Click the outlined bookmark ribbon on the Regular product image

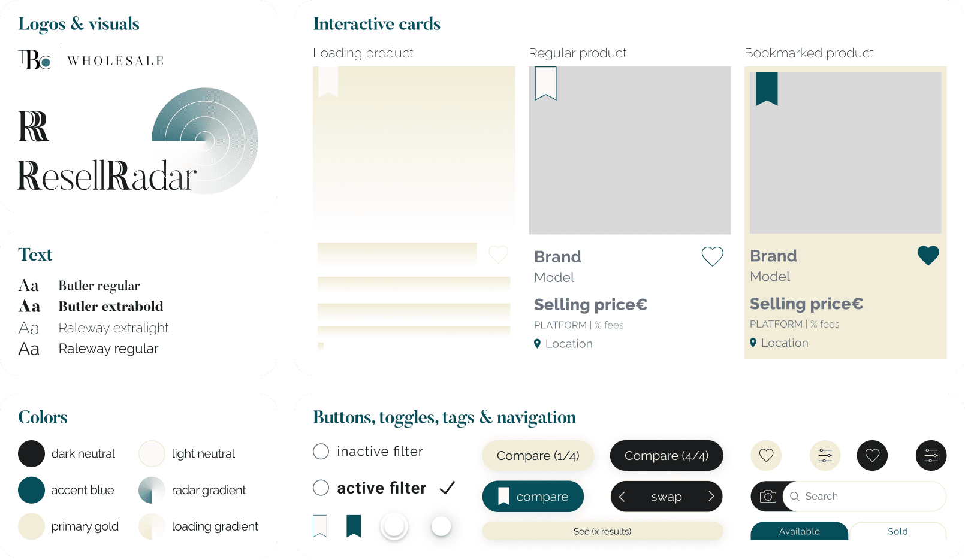pos(545,83)
